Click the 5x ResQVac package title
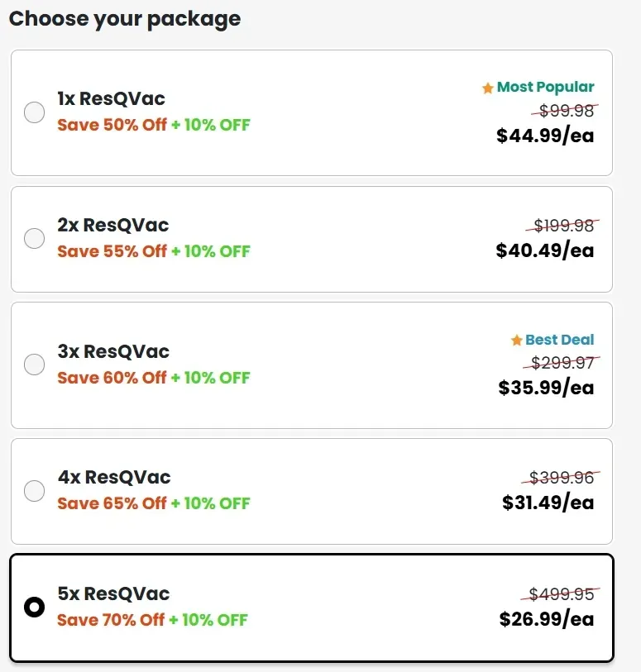Viewport: 641px width, 672px height. click(113, 593)
